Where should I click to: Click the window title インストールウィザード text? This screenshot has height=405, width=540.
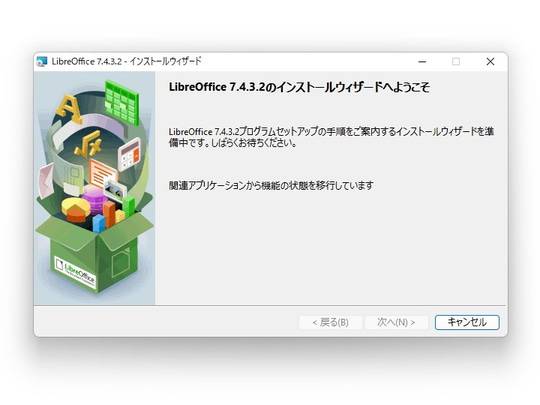click(x=165, y=62)
